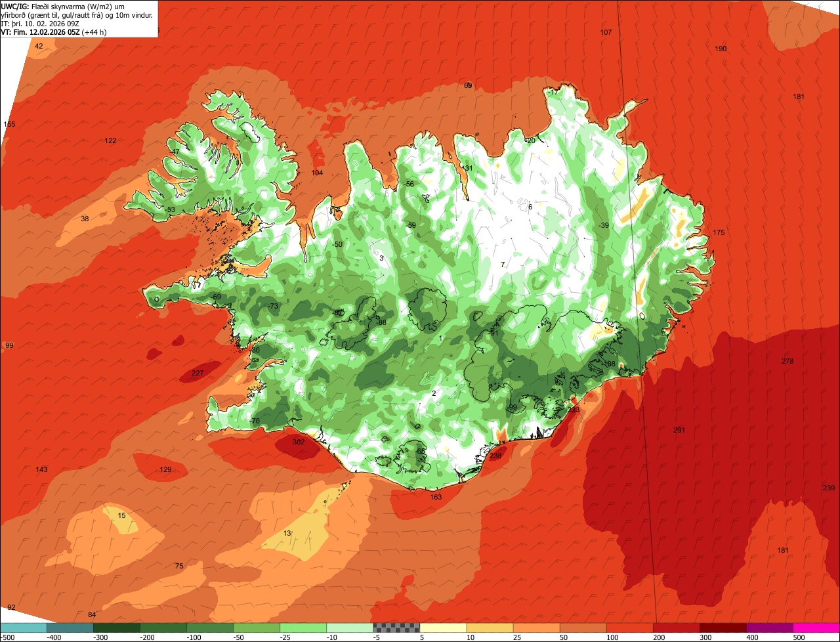Click the value '190' in the northeast sea

(x=721, y=49)
